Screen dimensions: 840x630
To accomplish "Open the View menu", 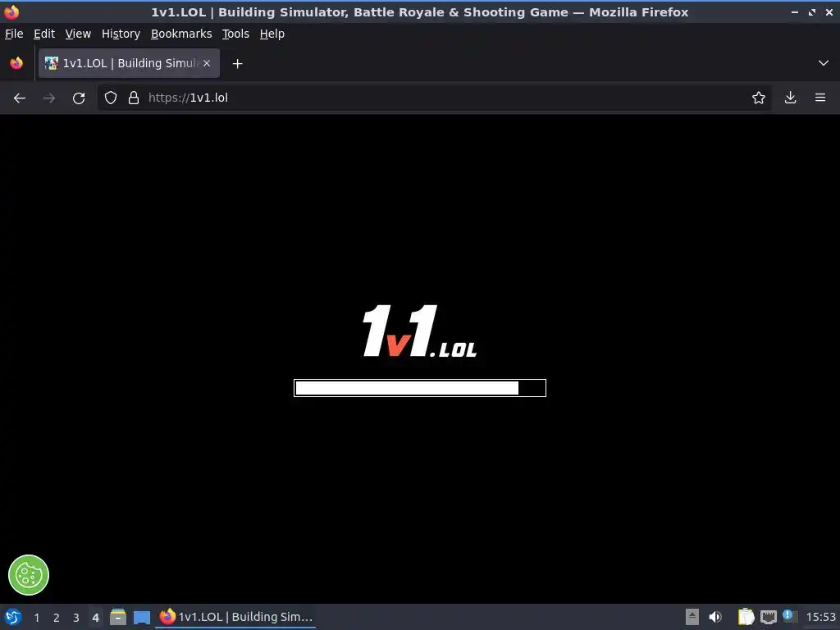I will coord(78,34).
